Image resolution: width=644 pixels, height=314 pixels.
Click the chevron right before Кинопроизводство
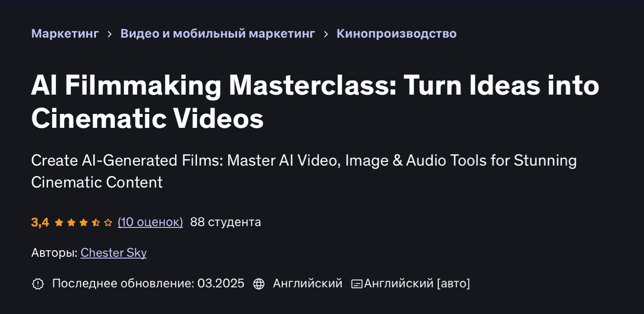326,34
